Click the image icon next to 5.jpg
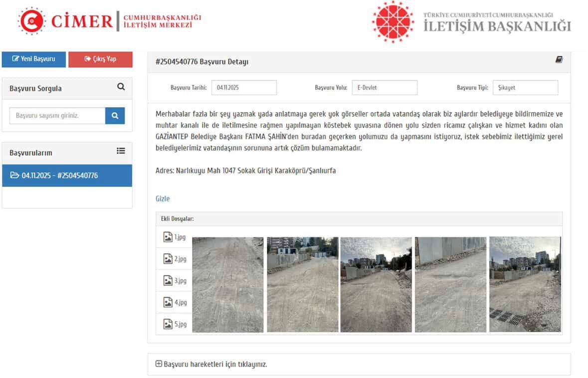588x378 pixels. 168,324
